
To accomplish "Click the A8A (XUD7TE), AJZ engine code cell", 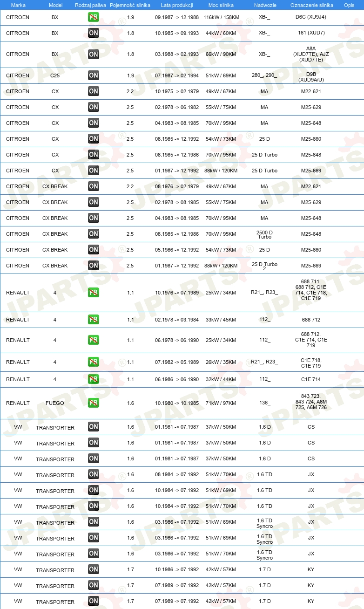I will point(311,54).
